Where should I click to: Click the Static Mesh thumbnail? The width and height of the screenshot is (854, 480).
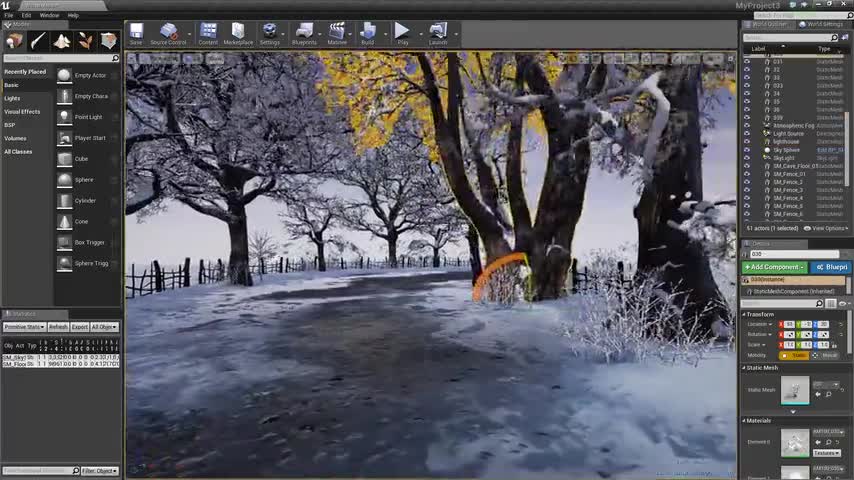pyautogui.click(x=795, y=390)
